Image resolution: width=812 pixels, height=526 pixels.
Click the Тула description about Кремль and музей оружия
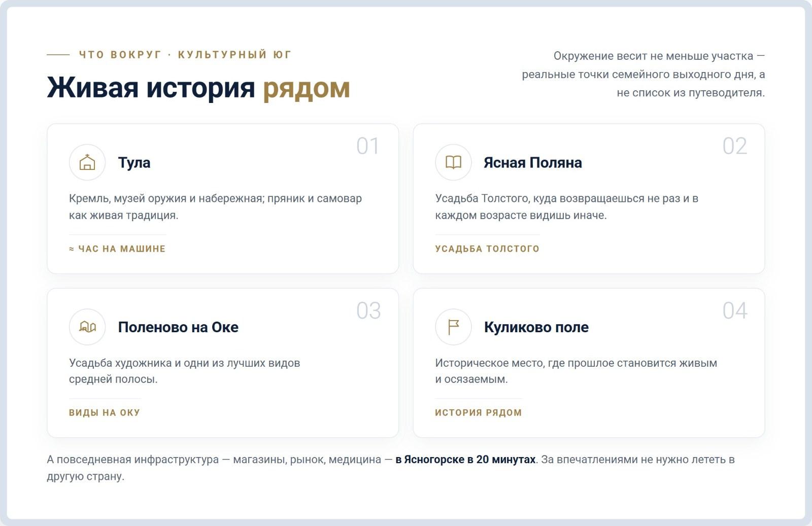[216, 207]
